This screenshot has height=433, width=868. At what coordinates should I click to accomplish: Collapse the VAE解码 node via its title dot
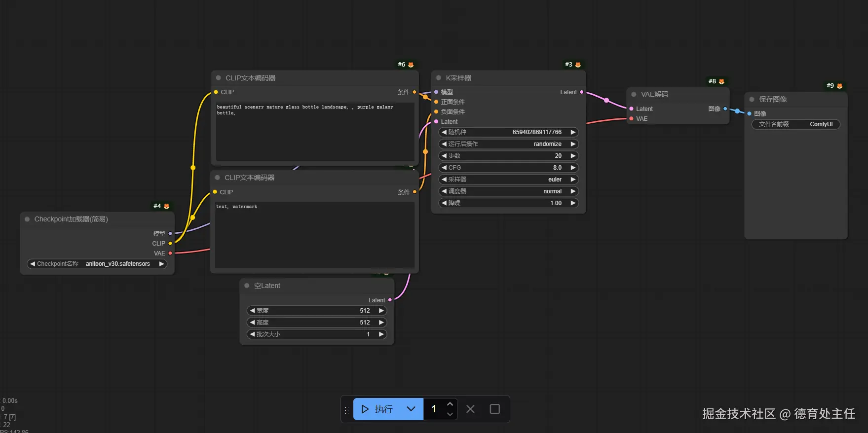coord(634,94)
